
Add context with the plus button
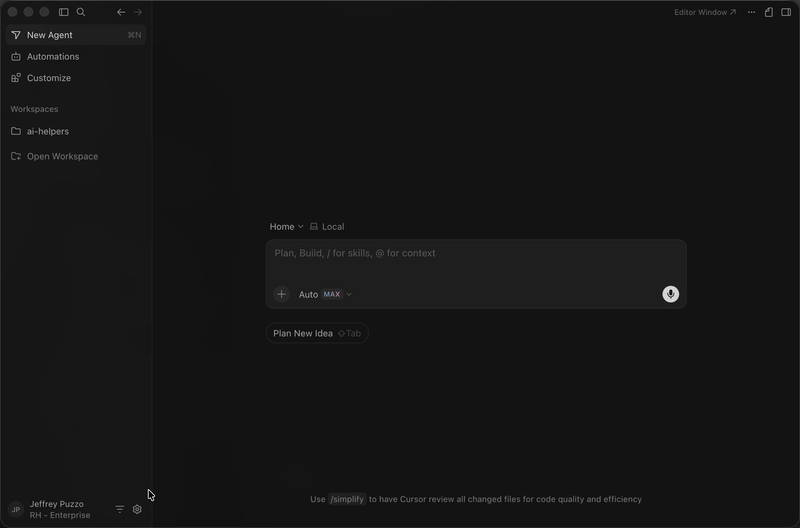[x=282, y=294]
